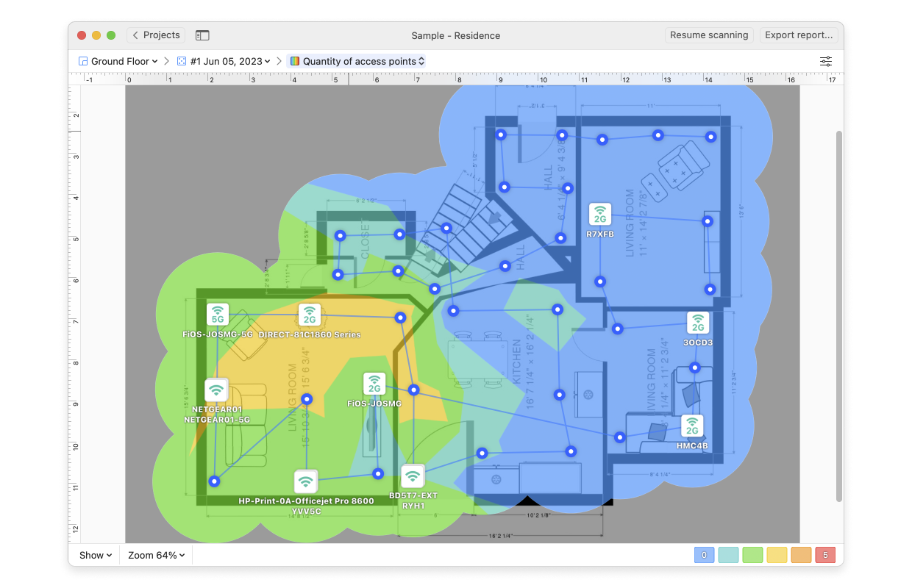Select the FiOS-JOSMG 2G access point icon

pos(374,384)
